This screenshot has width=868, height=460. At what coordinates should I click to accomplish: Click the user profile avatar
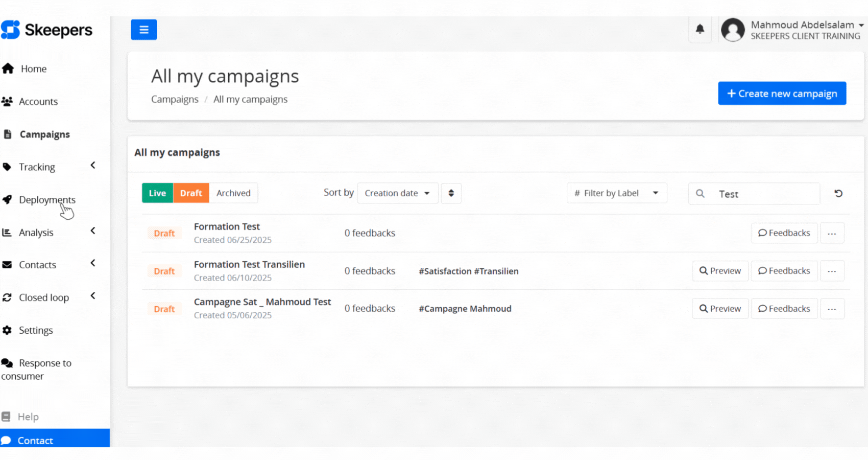(x=732, y=30)
